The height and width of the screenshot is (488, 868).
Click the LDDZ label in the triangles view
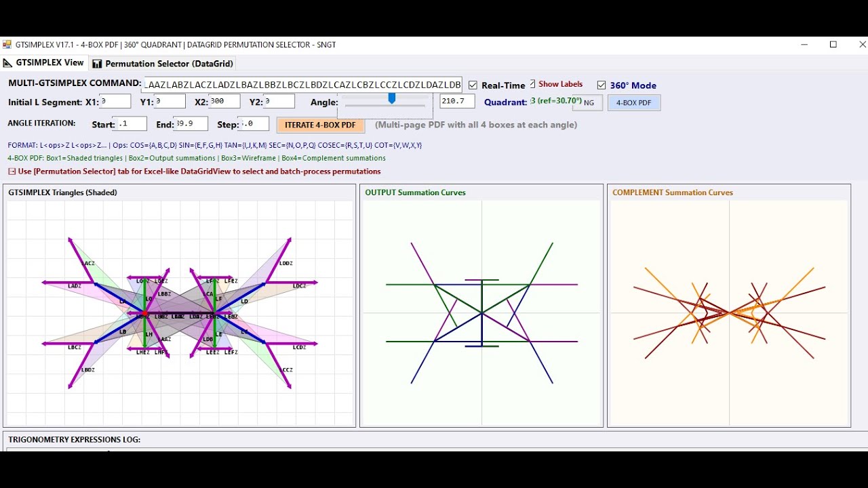pos(285,264)
